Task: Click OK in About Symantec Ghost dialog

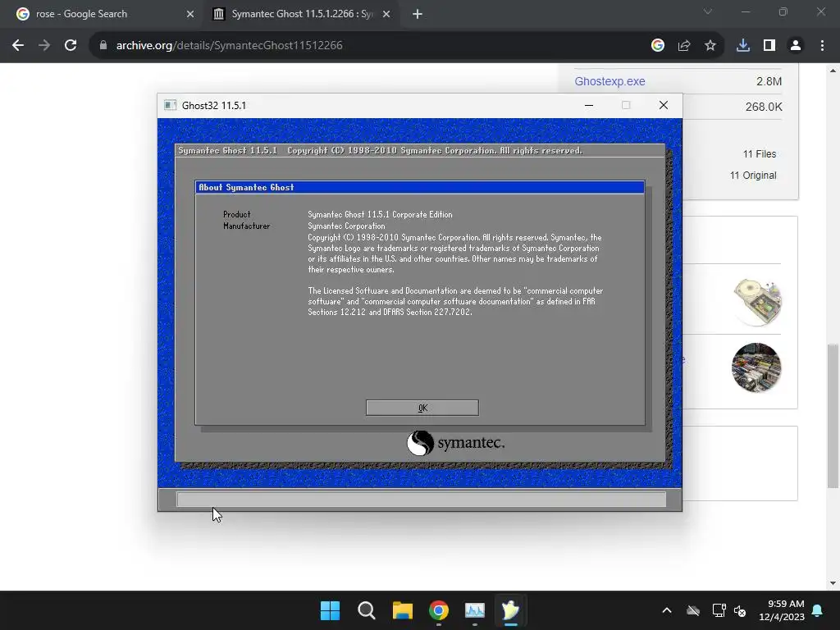Action: 422,408
